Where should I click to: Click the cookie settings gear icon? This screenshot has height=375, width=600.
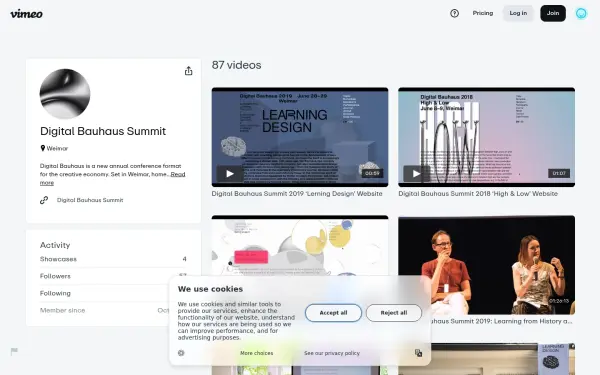[x=181, y=353]
